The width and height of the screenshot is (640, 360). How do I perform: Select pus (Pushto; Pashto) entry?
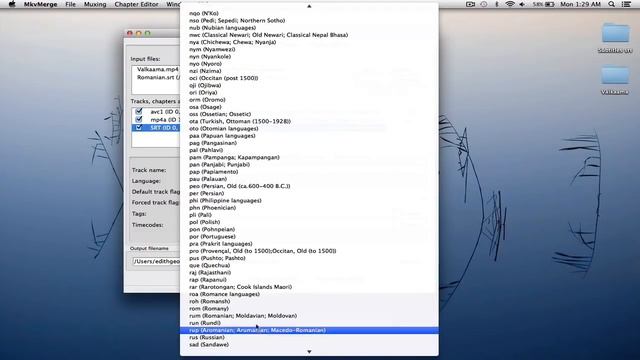coord(309,258)
